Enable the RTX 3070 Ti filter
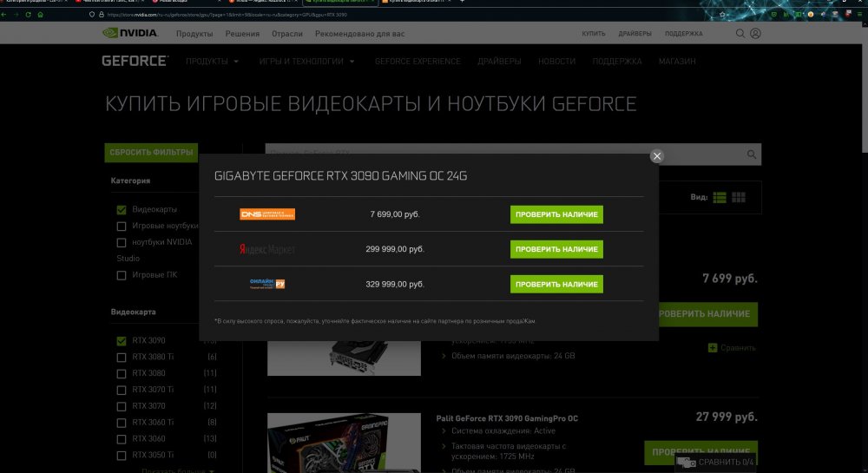Viewport: 868px width, 473px height. tap(122, 390)
